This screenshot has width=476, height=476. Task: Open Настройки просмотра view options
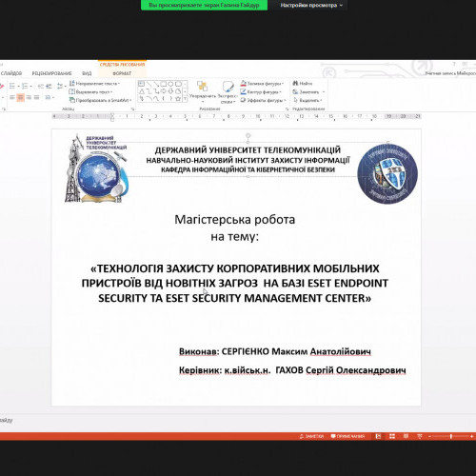tap(311, 5)
